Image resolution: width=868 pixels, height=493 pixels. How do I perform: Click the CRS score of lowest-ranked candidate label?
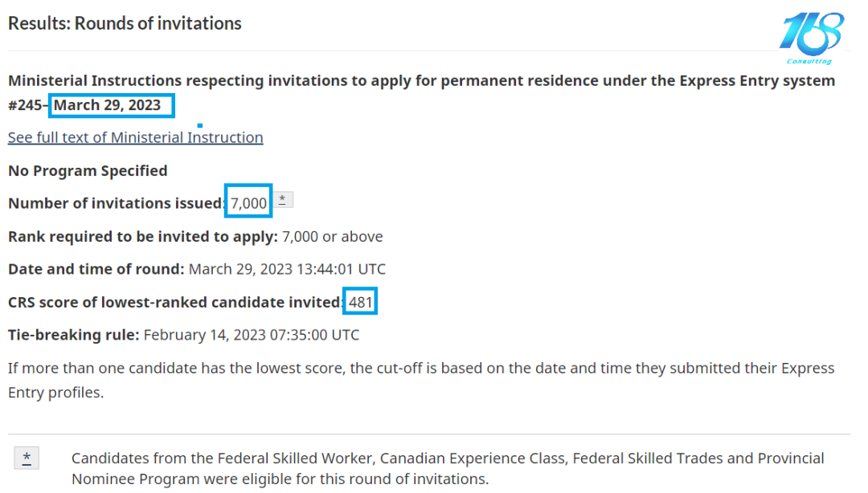(x=174, y=302)
